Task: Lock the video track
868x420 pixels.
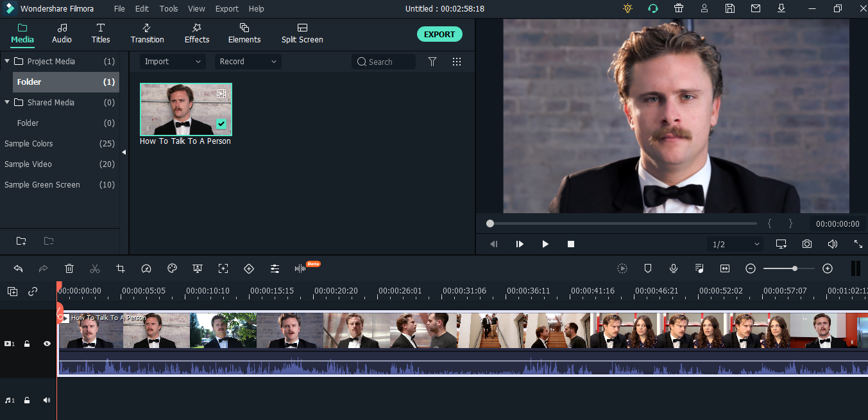Action: click(x=26, y=344)
